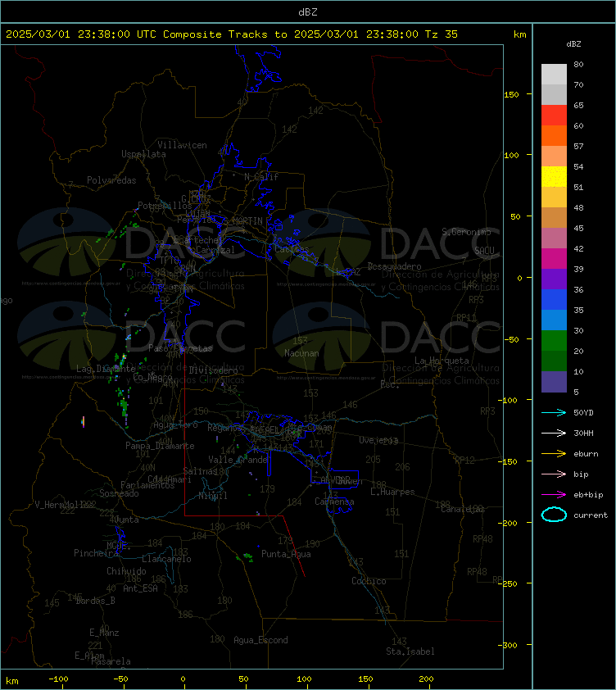Viewport: 616px width, 690px height.
Task: Pick the light blue 30-35 dBZ swatch
Action: tap(554, 320)
